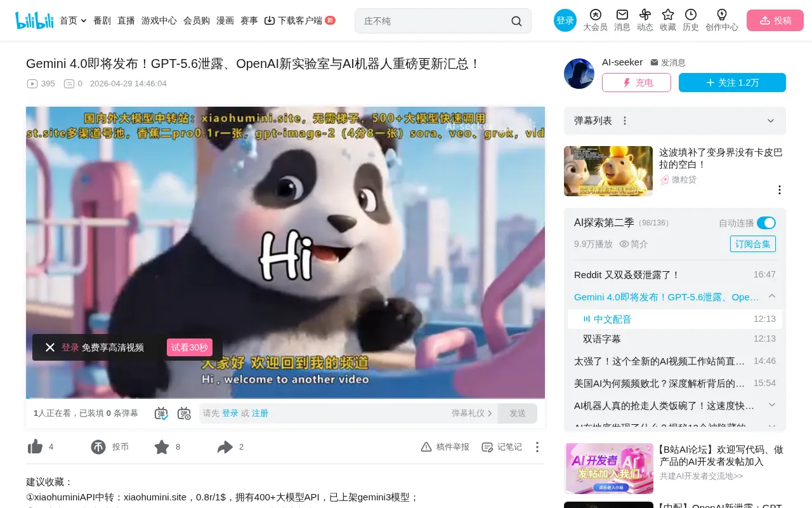Click the 试看30秒 trial button

coord(190,347)
